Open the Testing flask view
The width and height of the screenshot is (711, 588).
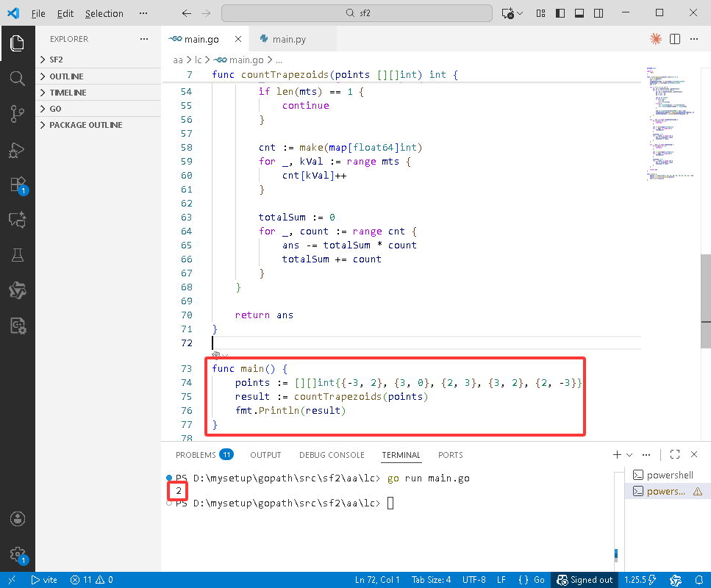coord(17,255)
